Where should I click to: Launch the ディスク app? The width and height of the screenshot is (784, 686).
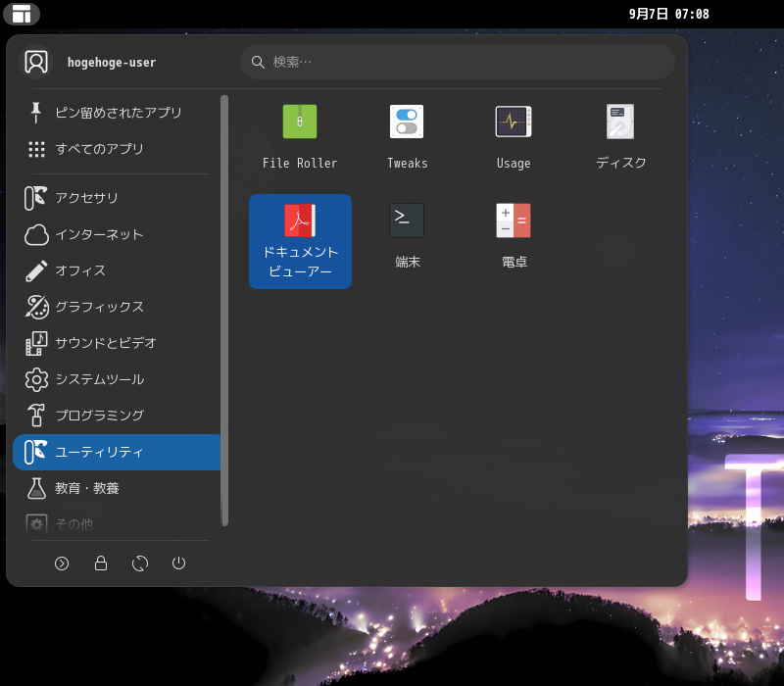click(x=620, y=137)
